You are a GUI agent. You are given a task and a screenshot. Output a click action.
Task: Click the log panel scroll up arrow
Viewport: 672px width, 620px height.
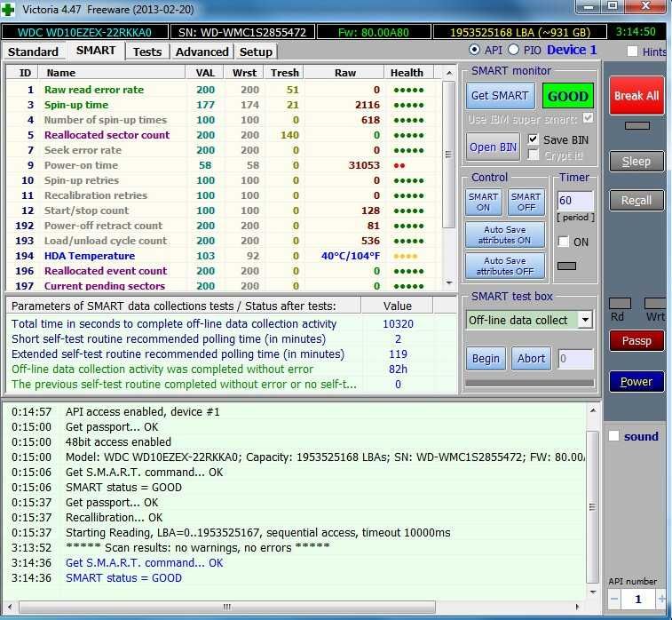593,410
